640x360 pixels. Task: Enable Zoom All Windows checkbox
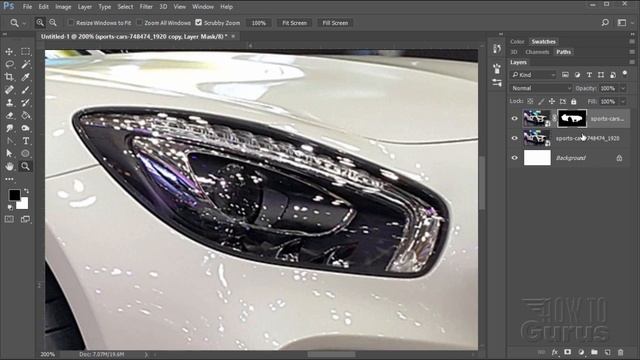coord(139,22)
